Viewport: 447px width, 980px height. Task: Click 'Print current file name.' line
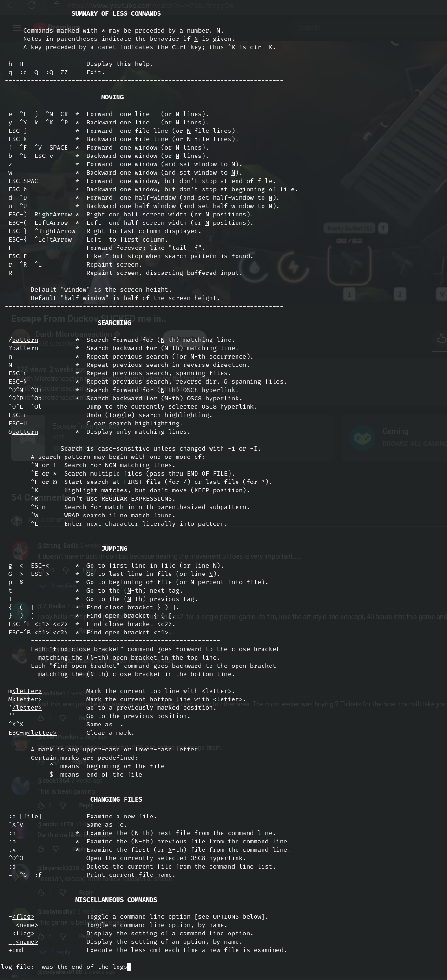coord(131,875)
